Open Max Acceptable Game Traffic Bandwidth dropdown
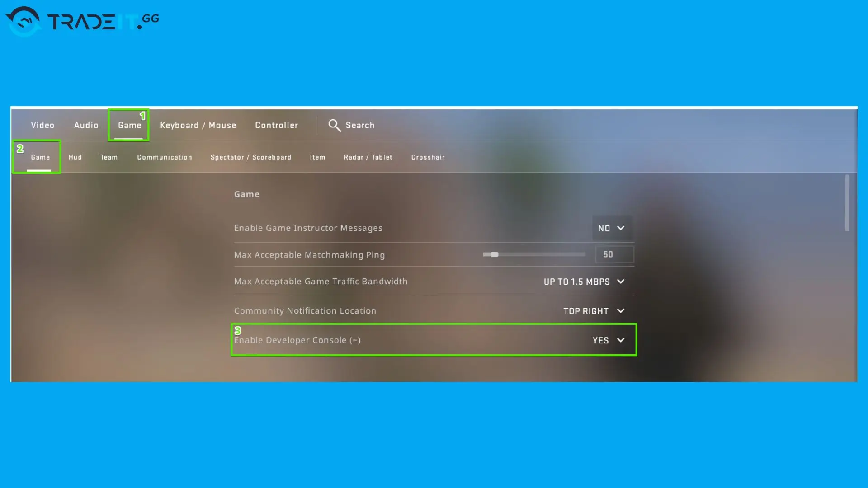Screen dimensions: 868x488 click(x=584, y=282)
